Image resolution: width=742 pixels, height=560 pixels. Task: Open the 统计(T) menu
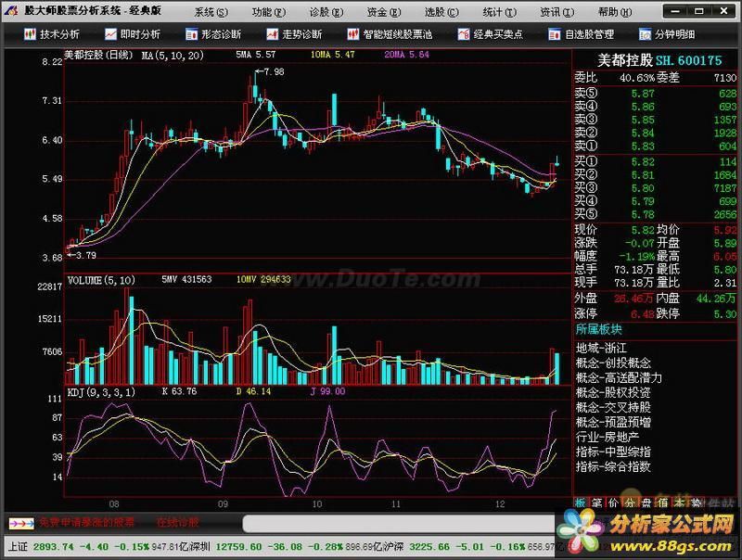(499, 12)
